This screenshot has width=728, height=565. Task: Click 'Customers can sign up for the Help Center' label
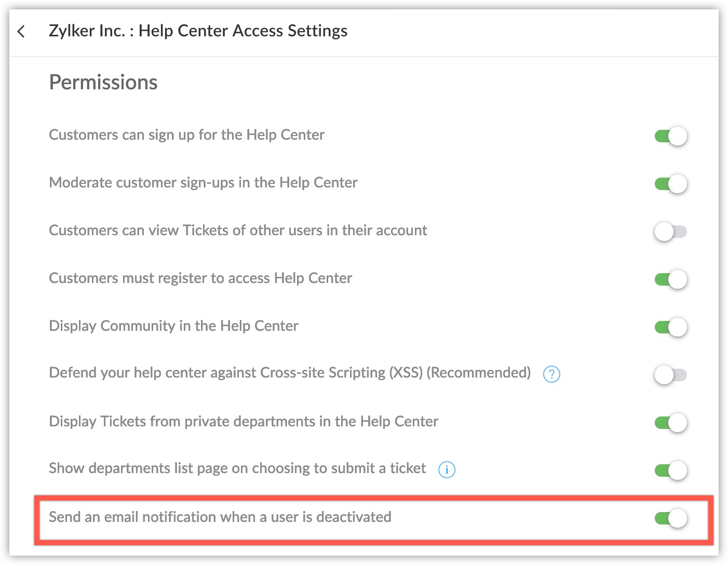(186, 135)
